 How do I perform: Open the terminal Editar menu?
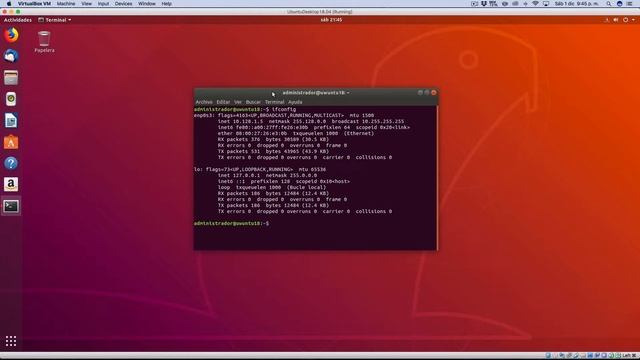[223, 102]
